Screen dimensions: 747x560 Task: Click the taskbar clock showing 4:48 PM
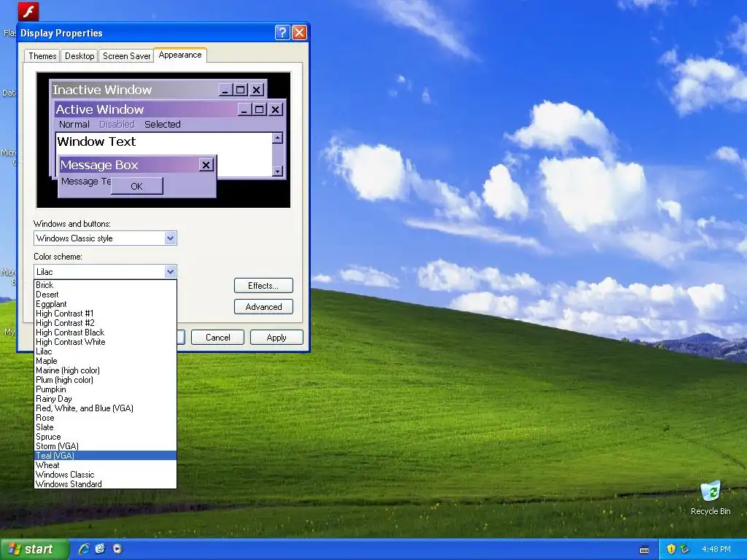(x=716, y=549)
